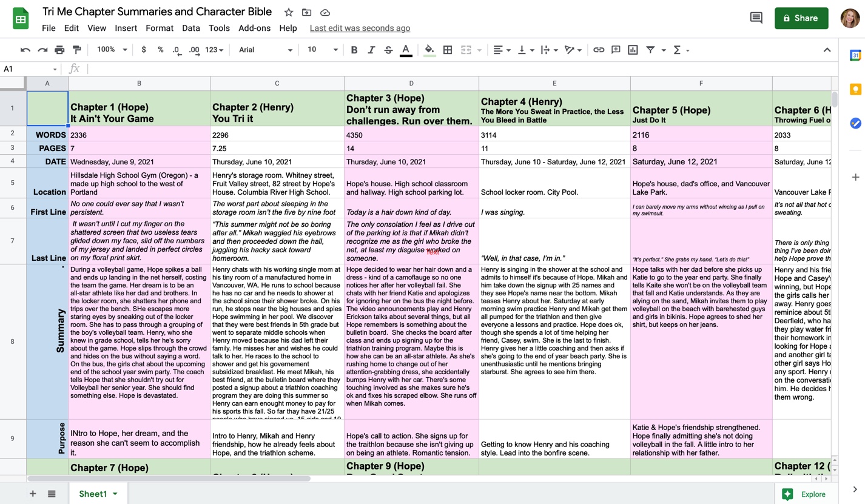Star the document

[289, 12]
